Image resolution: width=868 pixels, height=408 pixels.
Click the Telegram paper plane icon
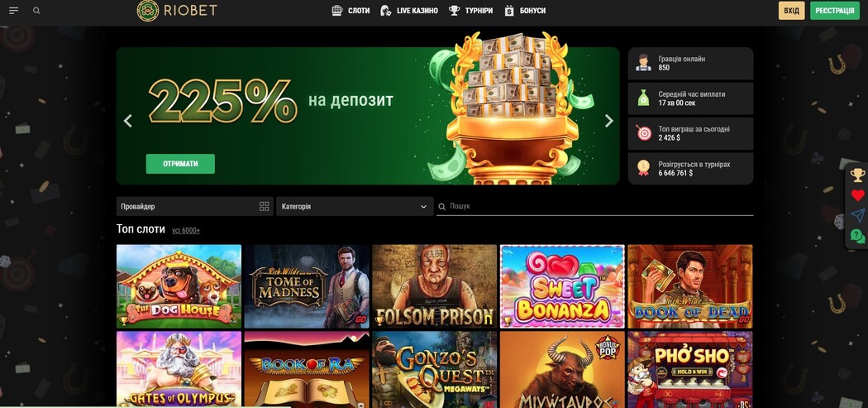pyautogui.click(x=857, y=215)
